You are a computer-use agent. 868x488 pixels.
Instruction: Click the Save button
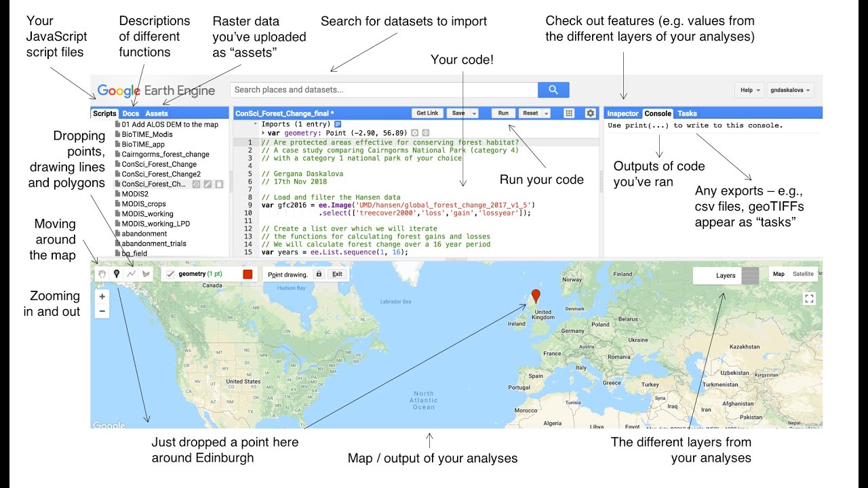(x=458, y=113)
